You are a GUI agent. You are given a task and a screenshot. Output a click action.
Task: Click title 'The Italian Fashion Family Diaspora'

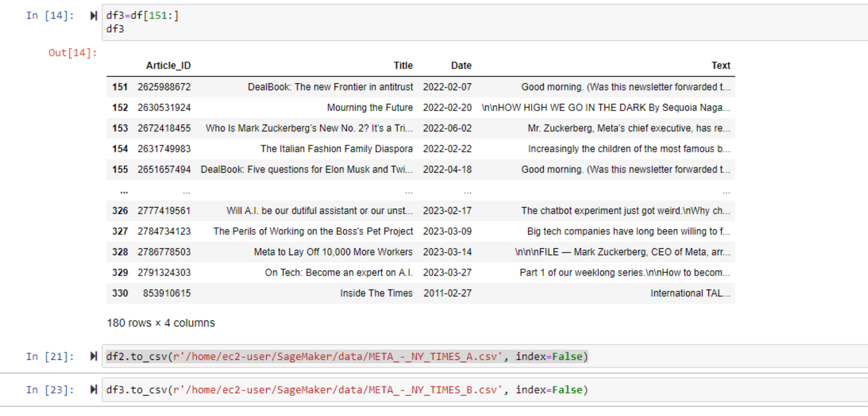[336, 149]
